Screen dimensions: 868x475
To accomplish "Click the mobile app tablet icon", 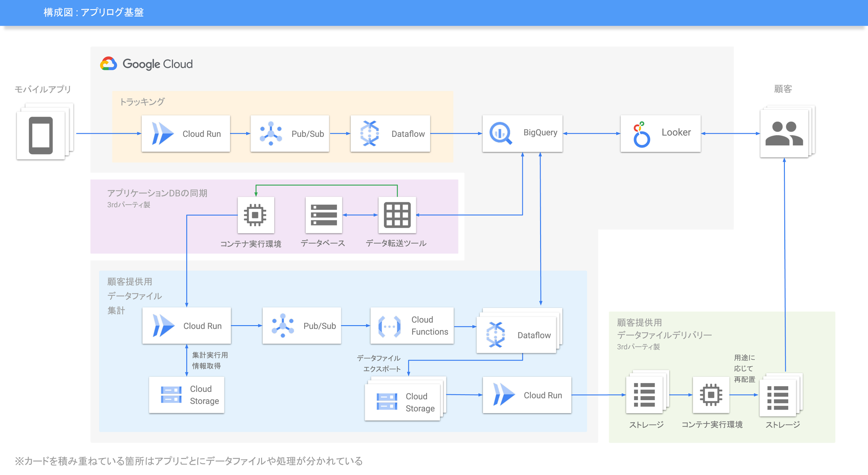I will 41,135.
